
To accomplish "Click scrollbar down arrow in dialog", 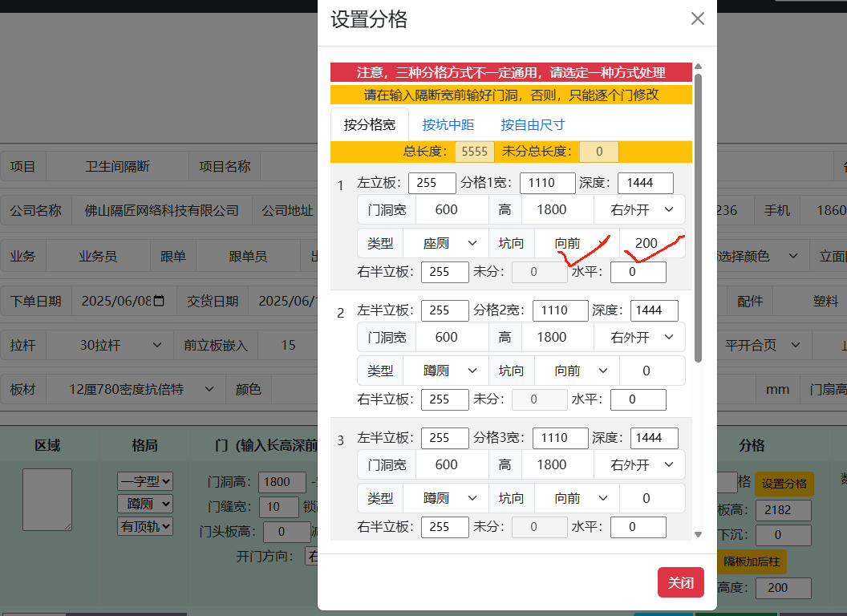I will click(698, 534).
